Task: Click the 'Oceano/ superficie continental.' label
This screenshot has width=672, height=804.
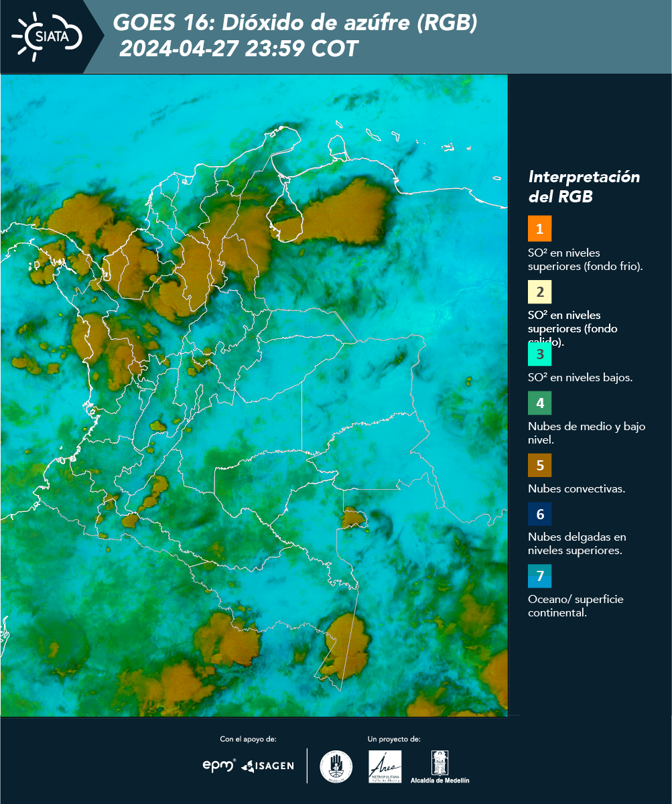Action: (576, 606)
